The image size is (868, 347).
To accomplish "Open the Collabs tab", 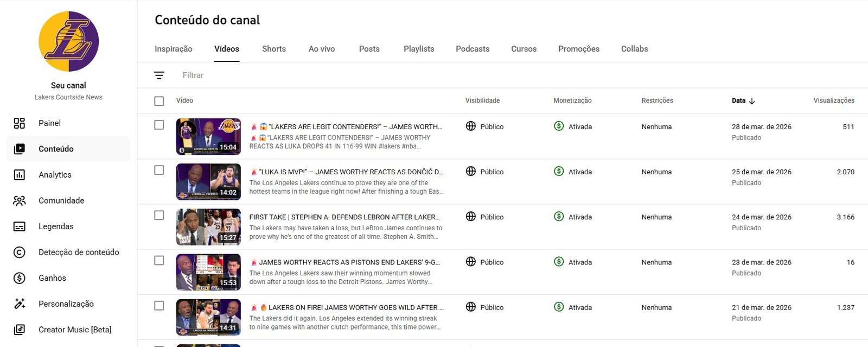I will [x=635, y=49].
